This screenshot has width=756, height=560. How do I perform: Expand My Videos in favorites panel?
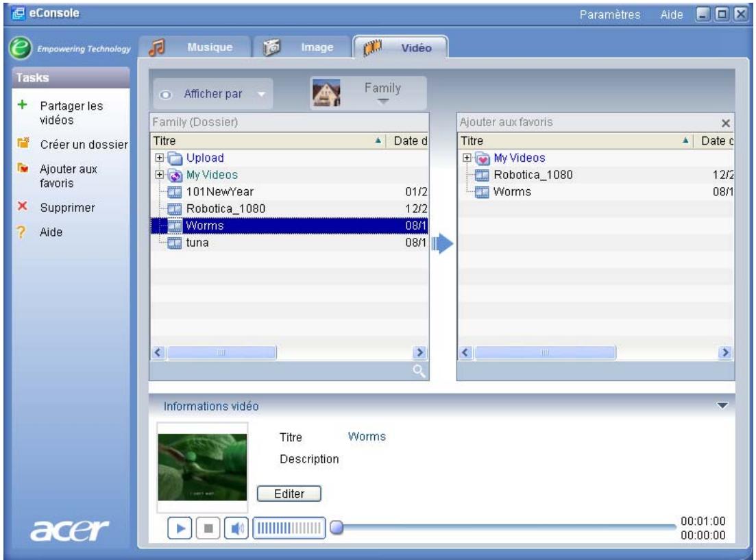[466, 158]
